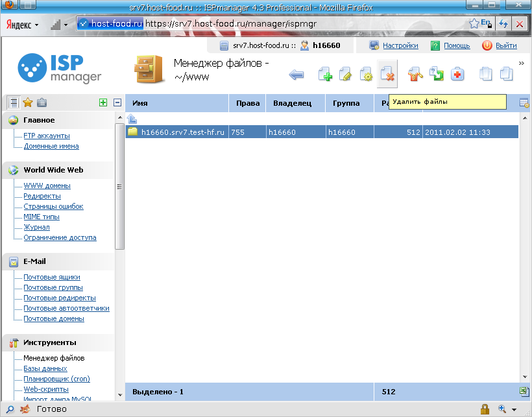Open Планировщик (cron)
This screenshot has height=417, width=532.
point(56,379)
